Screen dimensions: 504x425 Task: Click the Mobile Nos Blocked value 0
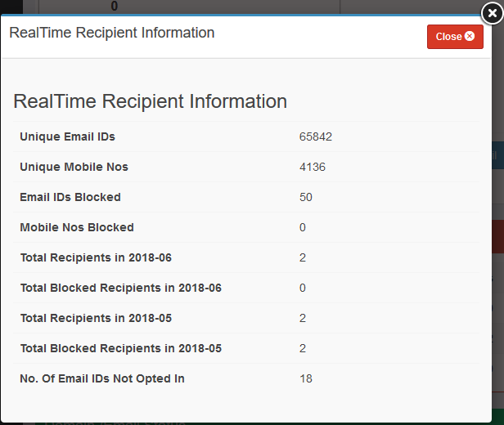pos(303,227)
